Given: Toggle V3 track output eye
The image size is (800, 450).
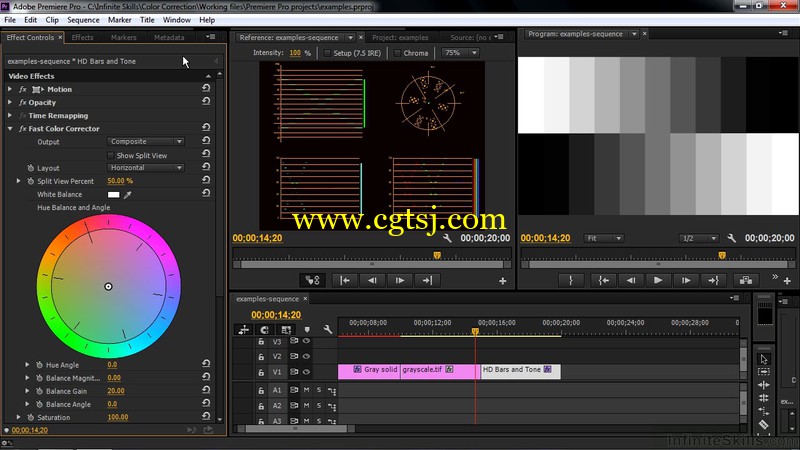Looking at the screenshot, I should [306, 341].
